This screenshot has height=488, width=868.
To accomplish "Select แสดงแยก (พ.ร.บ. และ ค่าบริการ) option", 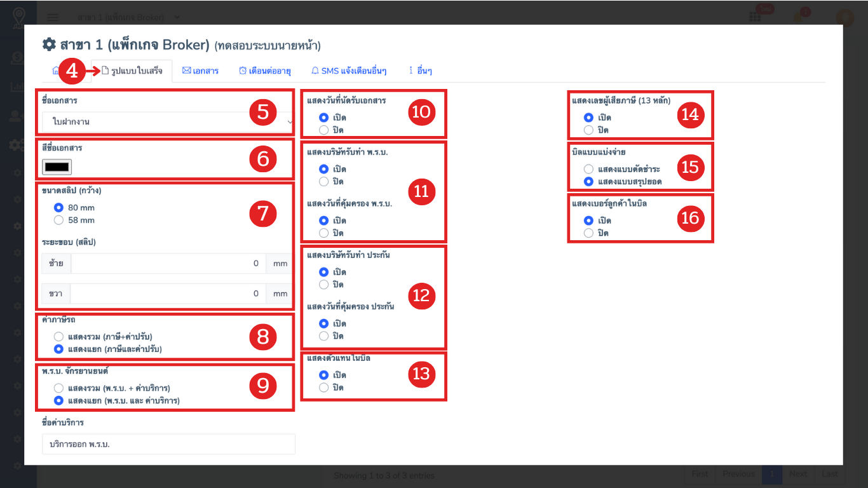I will click(58, 400).
